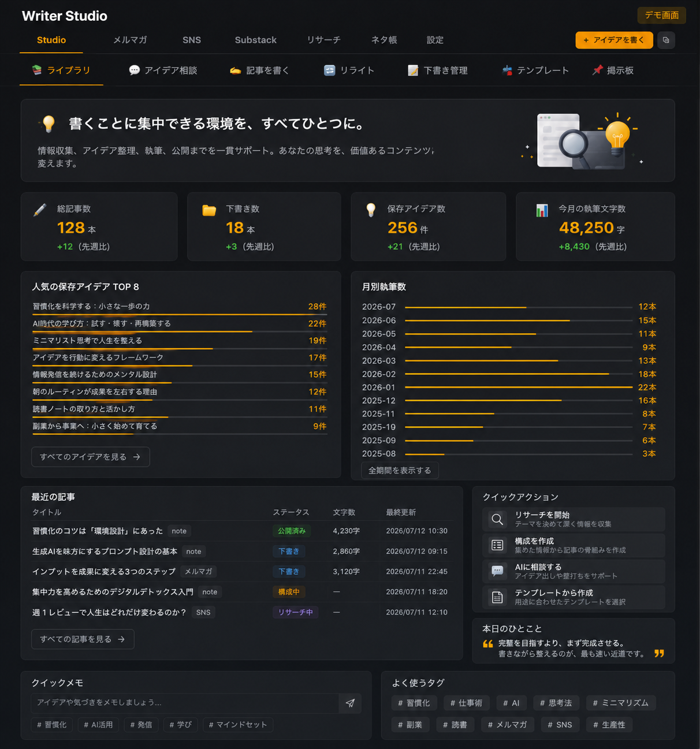Click the opening quote mark in 本日のひとこと
The image size is (700, 749).
tap(488, 644)
